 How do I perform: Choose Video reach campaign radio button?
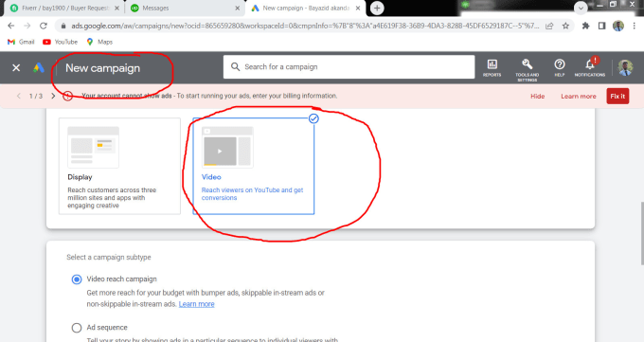pyautogui.click(x=77, y=279)
